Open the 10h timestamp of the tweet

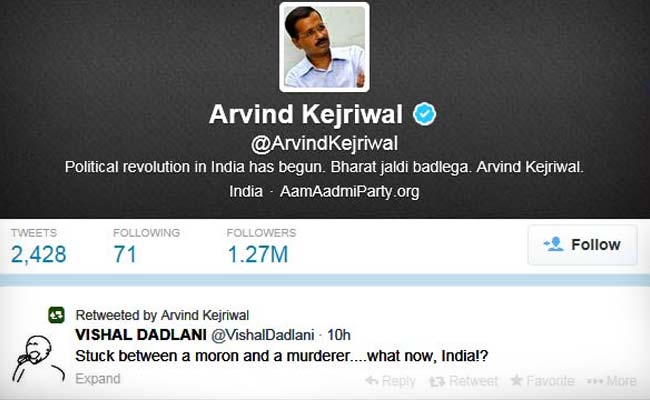coord(339,335)
